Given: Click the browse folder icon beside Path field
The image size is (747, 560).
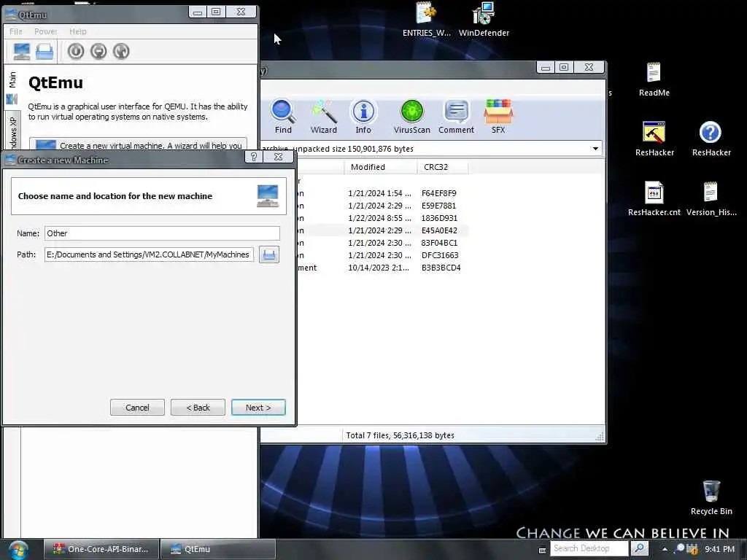Looking at the screenshot, I should (269, 254).
